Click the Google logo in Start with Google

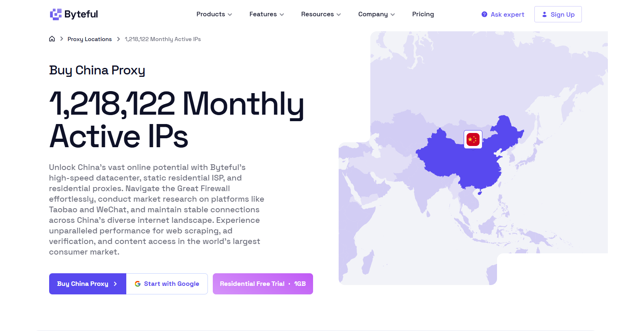tap(138, 284)
